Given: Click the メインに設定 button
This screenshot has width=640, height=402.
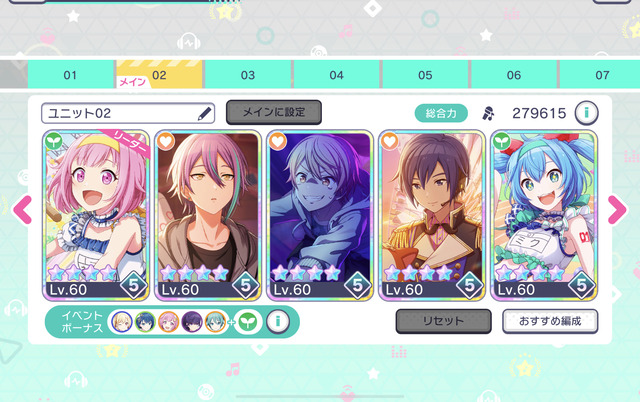Looking at the screenshot, I should (274, 112).
